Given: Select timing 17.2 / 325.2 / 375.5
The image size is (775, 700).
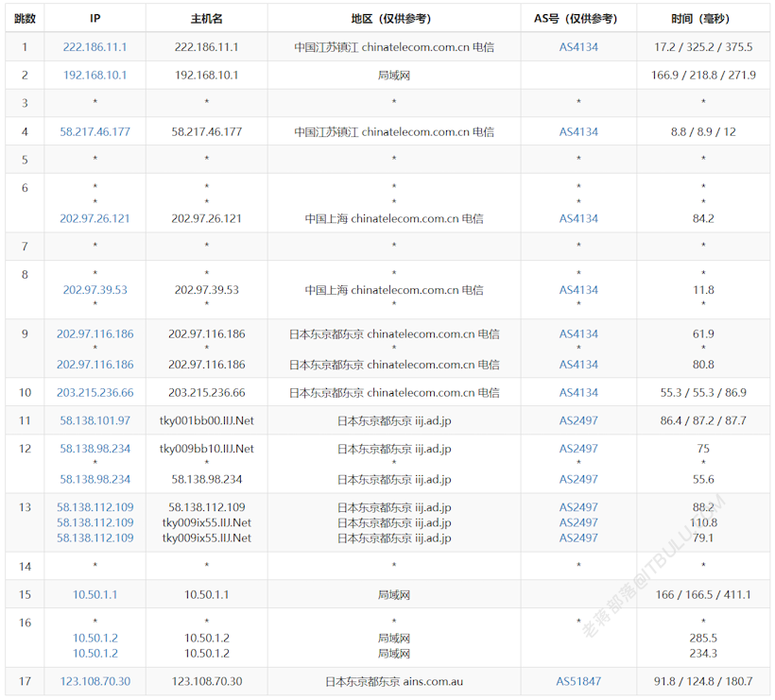Looking at the screenshot, I should 703,47.
